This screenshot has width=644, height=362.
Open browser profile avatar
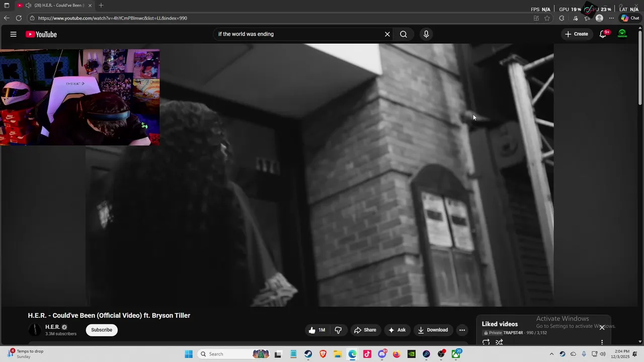click(599, 18)
